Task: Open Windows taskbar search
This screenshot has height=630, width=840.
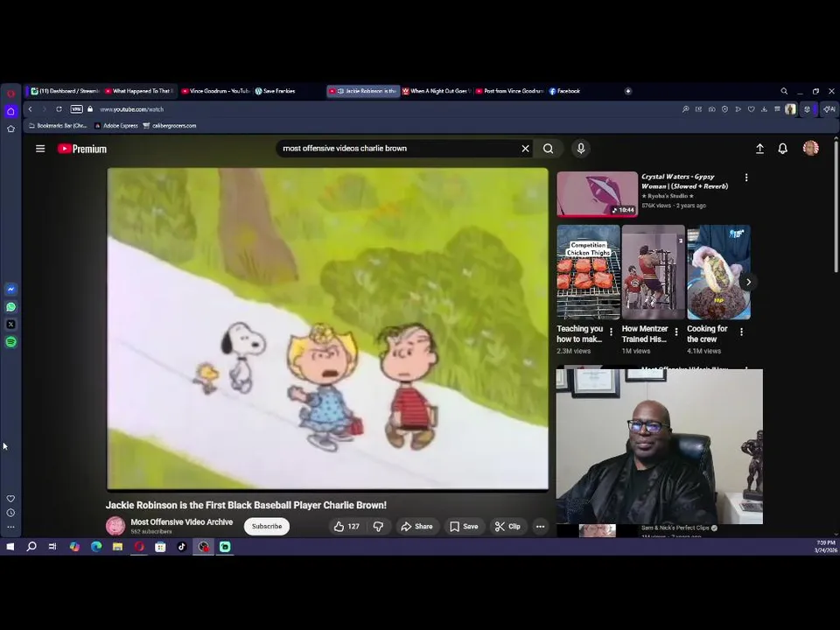Action: 31,547
